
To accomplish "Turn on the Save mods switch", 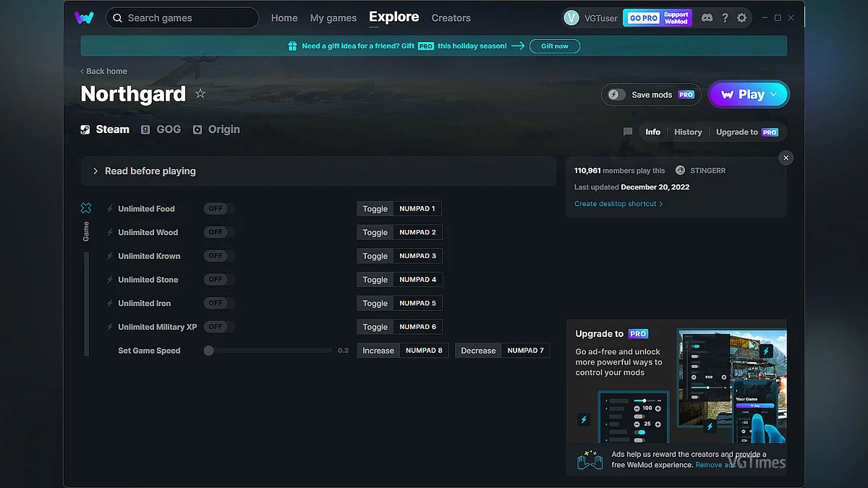I will 616,95.
